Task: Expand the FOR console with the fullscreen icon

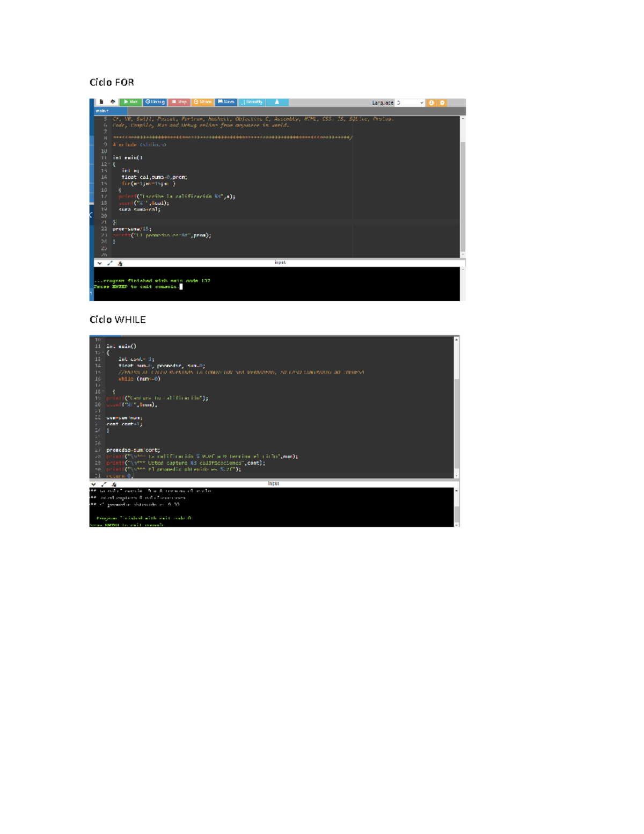Action: click(x=109, y=263)
